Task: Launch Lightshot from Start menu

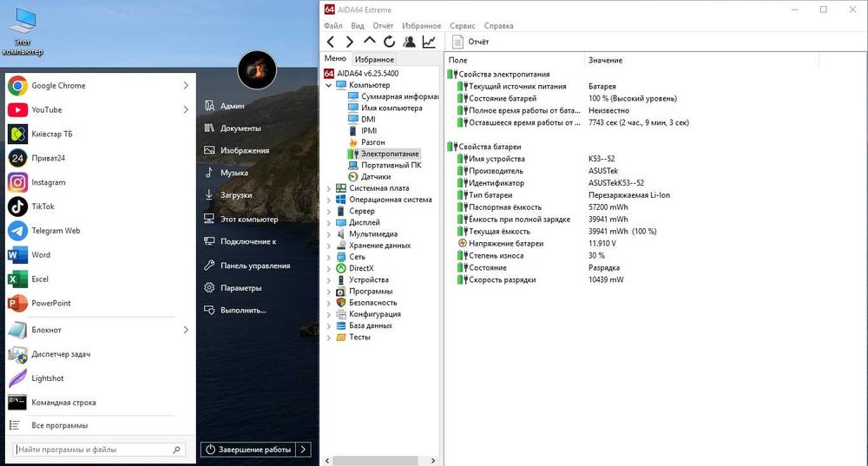Action: coord(100,378)
